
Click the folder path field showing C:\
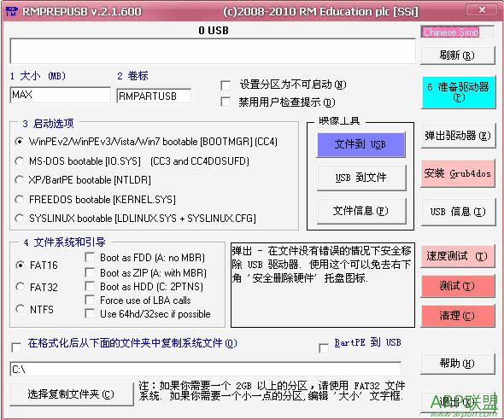click(206, 370)
